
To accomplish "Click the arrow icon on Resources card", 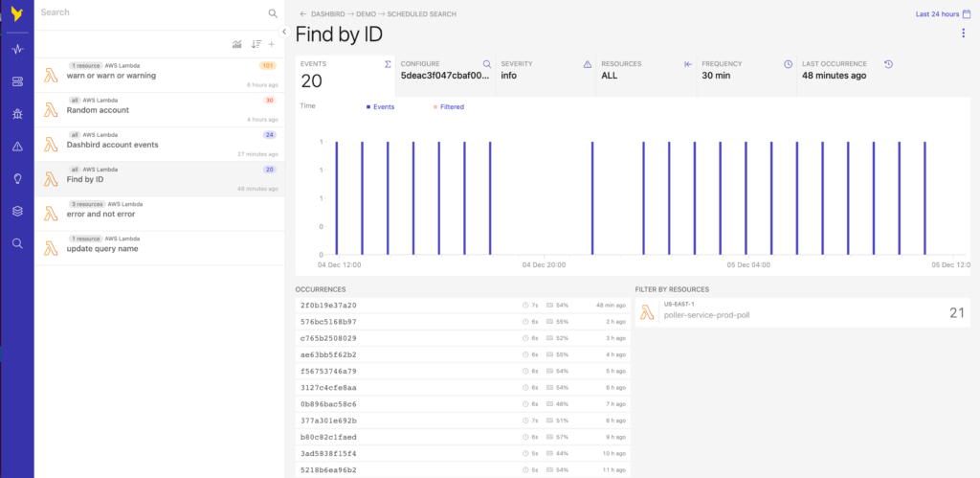I will pyautogui.click(x=688, y=64).
